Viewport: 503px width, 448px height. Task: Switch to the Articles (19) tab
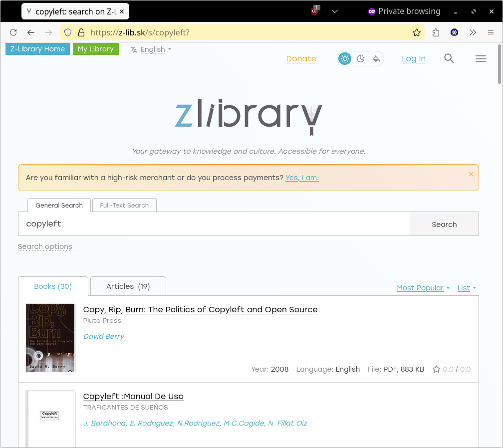(128, 286)
